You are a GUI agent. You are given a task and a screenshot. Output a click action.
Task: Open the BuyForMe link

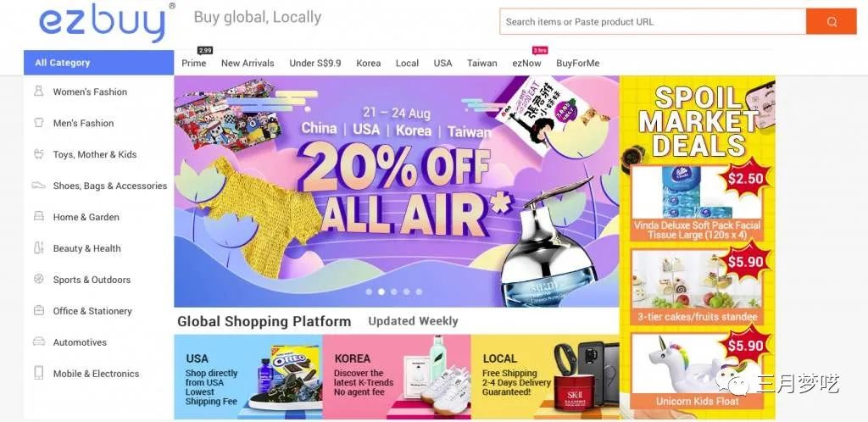tap(578, 63)
